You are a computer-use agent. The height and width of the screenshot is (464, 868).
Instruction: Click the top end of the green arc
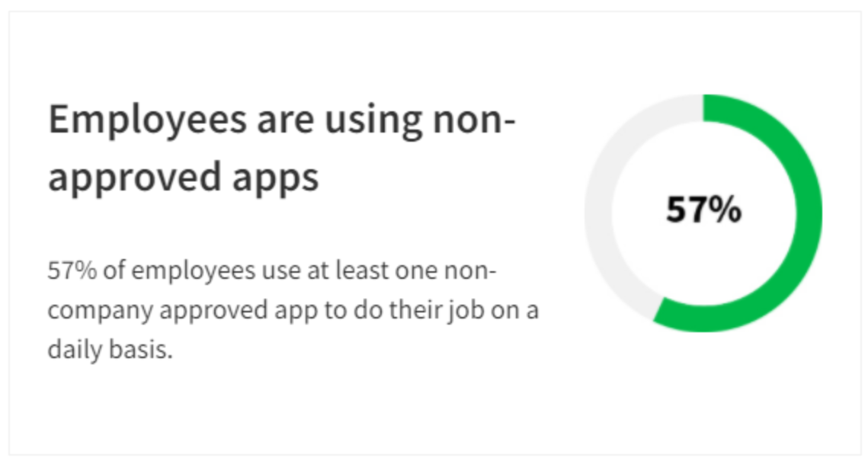[706, 107]
